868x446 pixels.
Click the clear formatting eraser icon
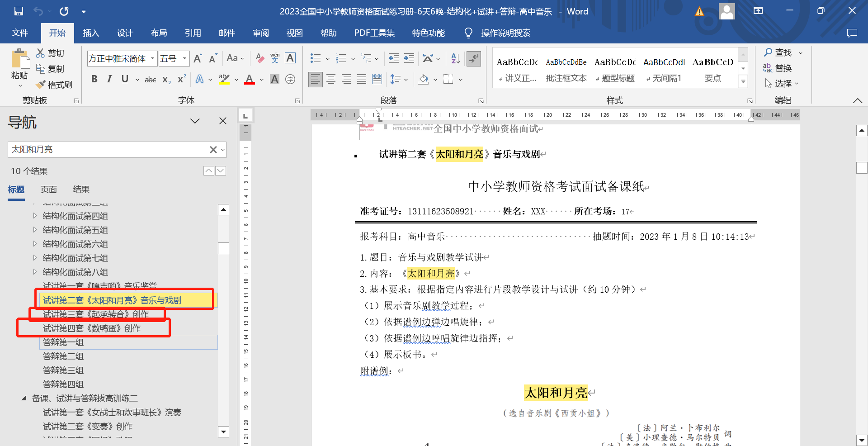[x=260, y=58]
